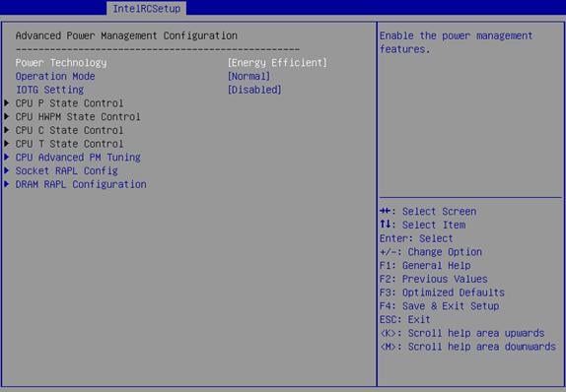
Task: Click the 'Enter: Select' help line
Action: click(x=416, y=238)
